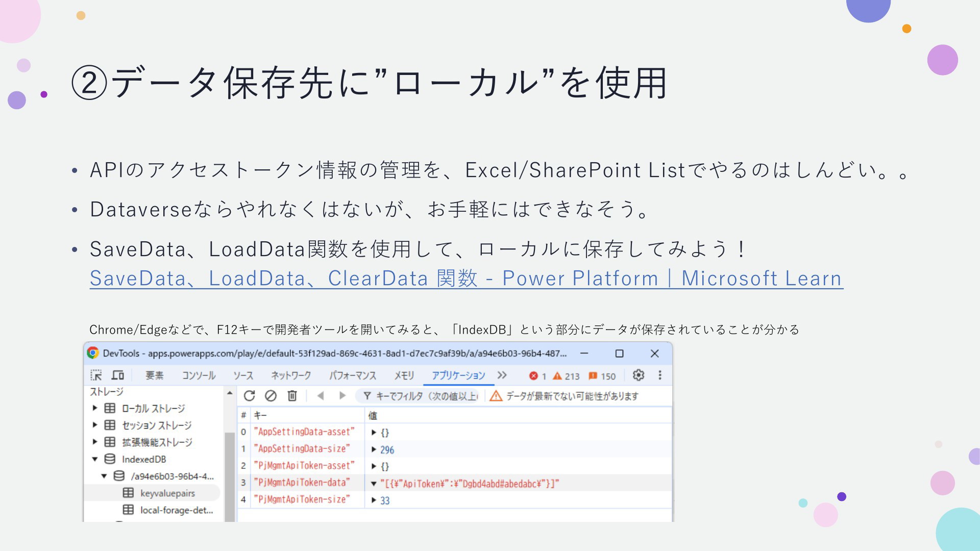980x551 pixels.
Task: Minimize the DevTools window
Action: point(584,353)
